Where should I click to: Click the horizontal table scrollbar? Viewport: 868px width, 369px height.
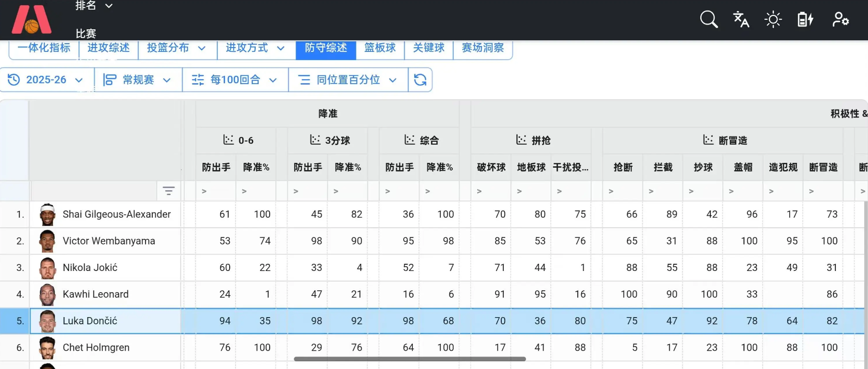[x=409, y=359]
